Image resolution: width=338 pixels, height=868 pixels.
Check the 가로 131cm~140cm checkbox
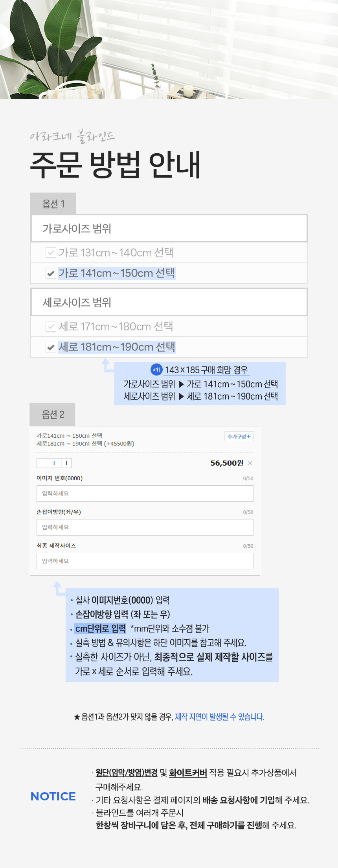click(x=51, y=252)
